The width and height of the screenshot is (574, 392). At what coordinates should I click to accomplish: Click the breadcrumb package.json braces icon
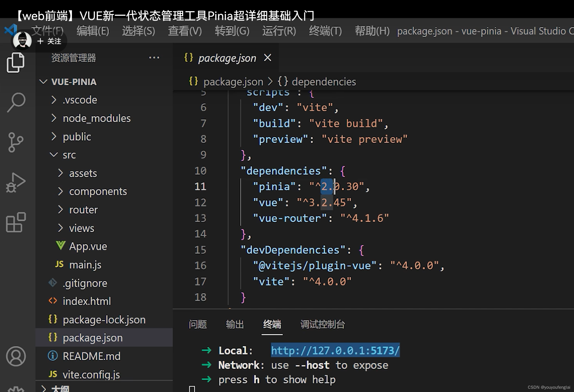tap(193, 81)
